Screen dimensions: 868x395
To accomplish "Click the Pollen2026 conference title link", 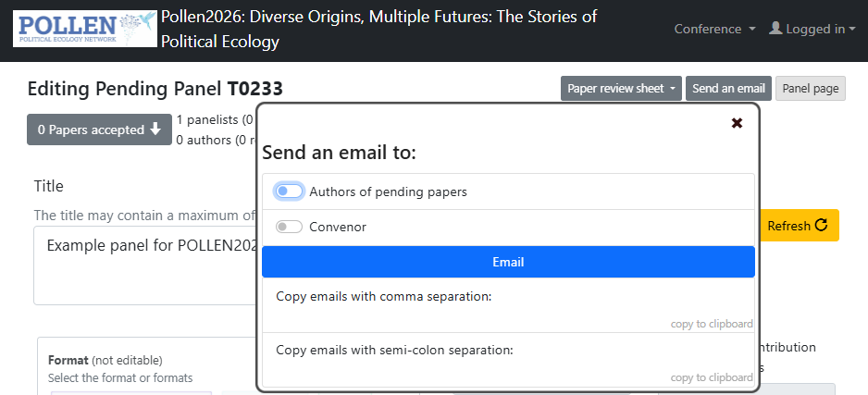I will pyautogui.click(x=378, y=29).
